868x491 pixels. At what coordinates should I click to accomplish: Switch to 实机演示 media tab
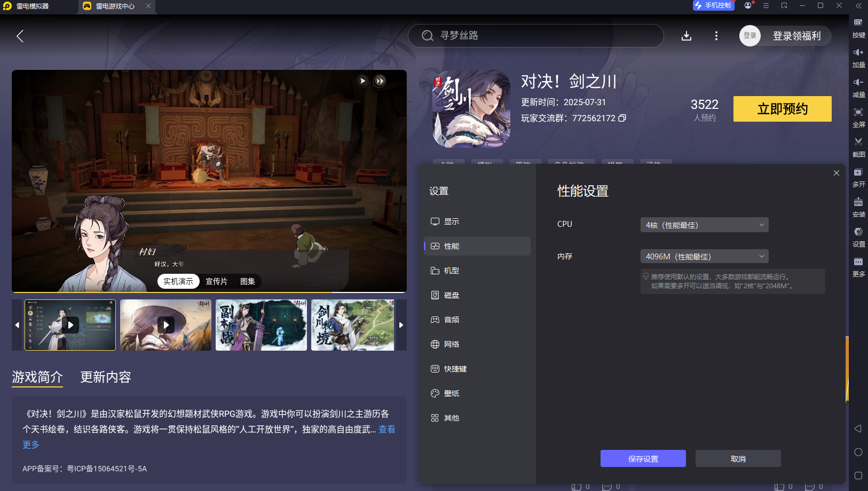coord(178,281)
